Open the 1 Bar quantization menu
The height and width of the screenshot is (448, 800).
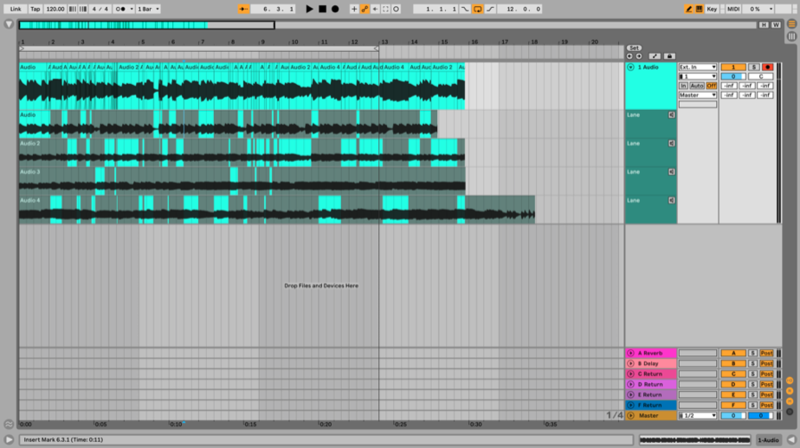[149, 9]
